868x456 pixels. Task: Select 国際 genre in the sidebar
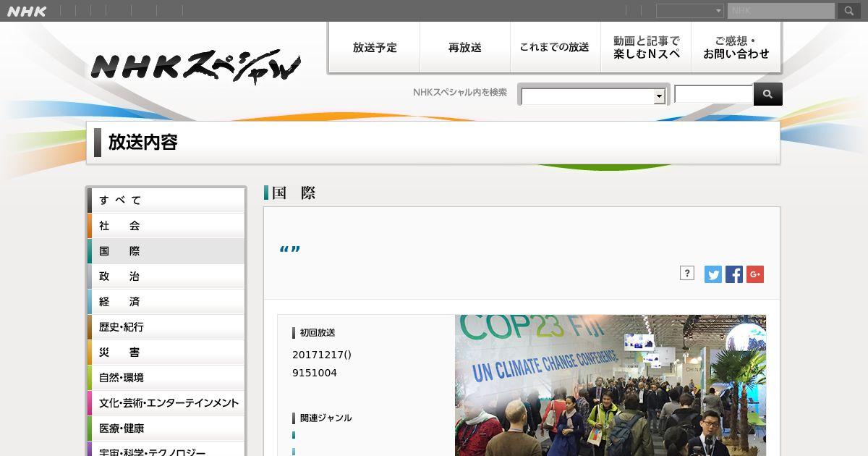tap(166, 251)
